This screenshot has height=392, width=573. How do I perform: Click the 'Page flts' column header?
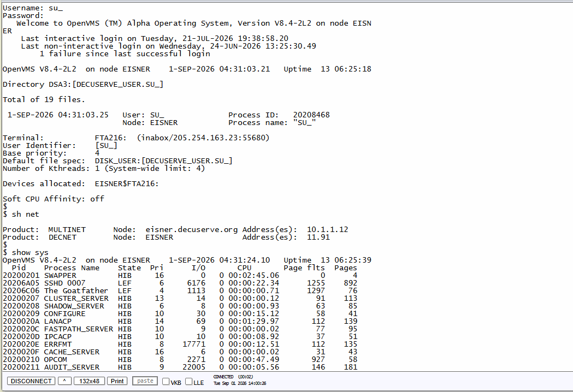click(x=304, y=268)
